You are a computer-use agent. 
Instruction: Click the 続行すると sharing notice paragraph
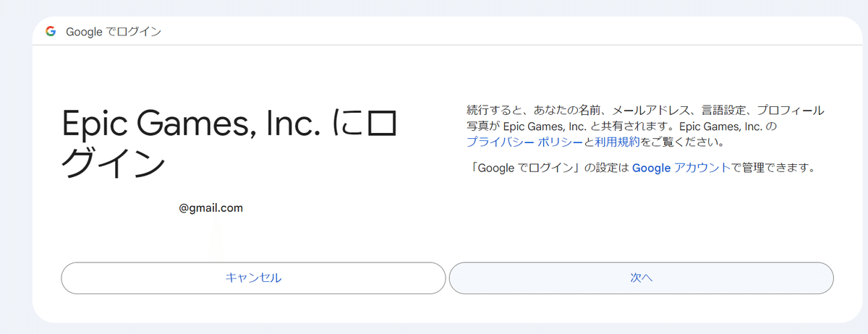(x=645, y=127)
